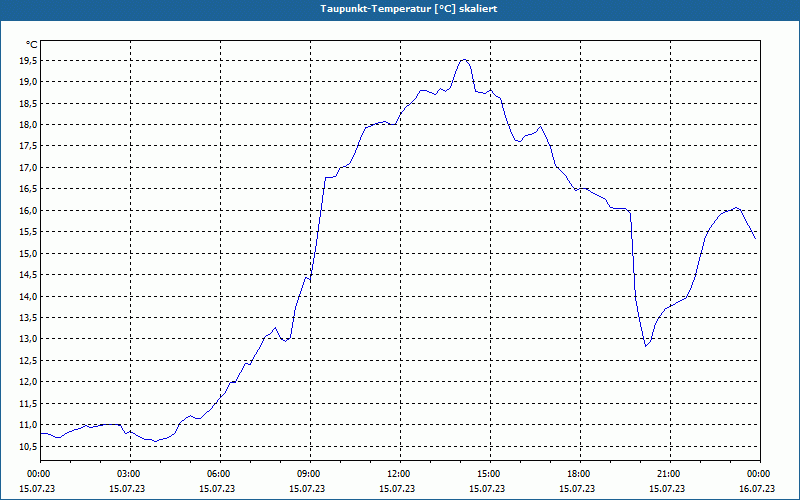Select the 19,0 value on the y-axis
The height and width of the screenshot is (500, 800).
point(28,82)
